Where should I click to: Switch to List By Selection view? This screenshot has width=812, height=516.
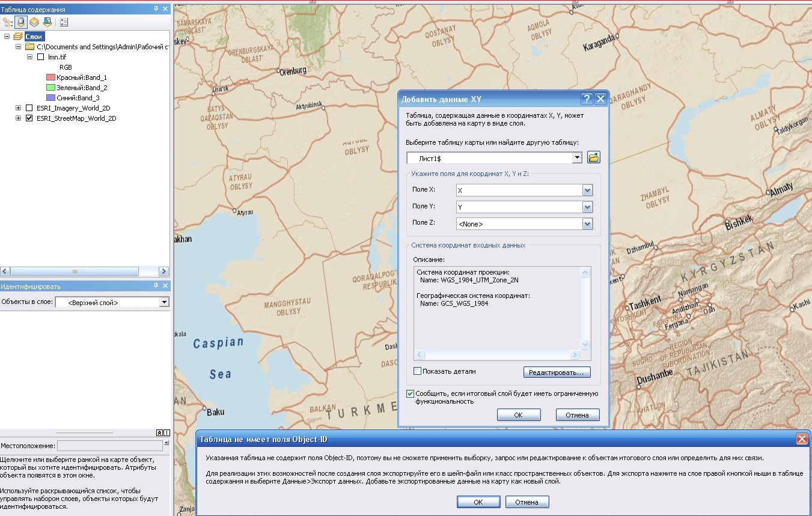point(47,22)
